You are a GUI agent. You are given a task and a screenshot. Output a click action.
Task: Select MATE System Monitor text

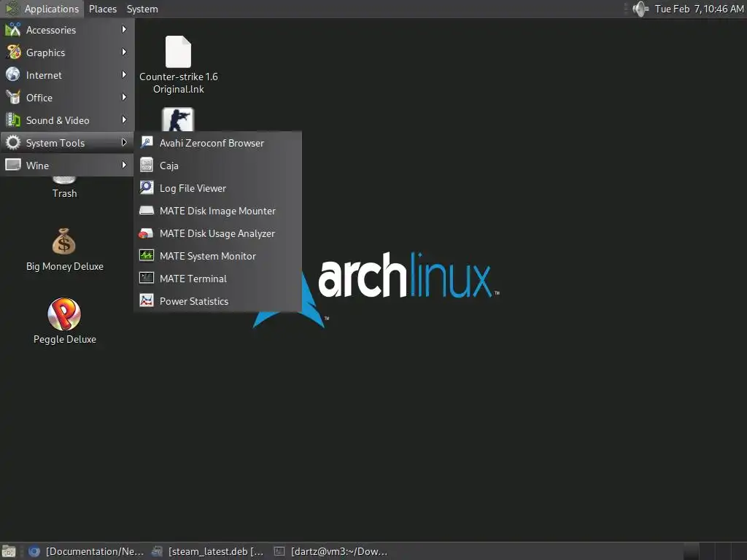pyautogui.click(x=208, y=256)
